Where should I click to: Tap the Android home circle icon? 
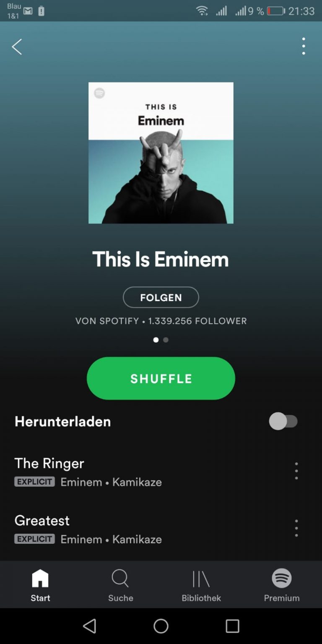click(x=161, y=626)
